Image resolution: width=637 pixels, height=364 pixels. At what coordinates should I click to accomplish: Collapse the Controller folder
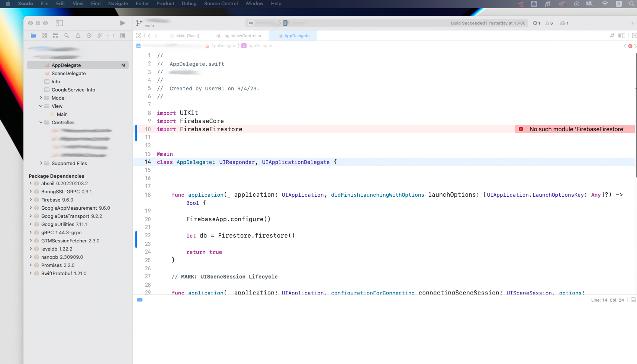tap(41, 122)
